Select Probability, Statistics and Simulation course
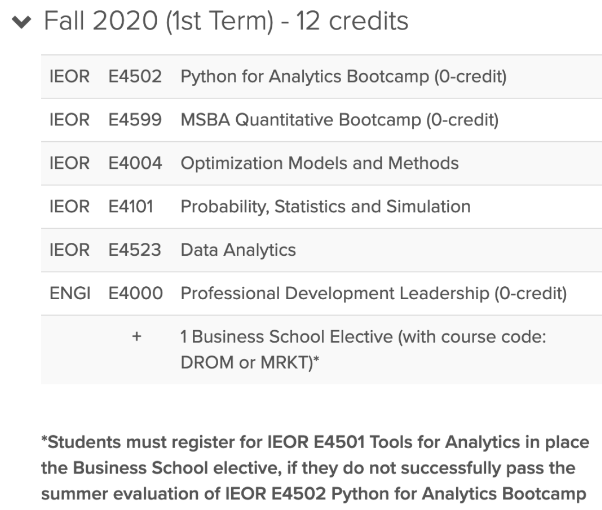Screen dimensions: 602x510 pyautogui.click(x=325, y=207)
